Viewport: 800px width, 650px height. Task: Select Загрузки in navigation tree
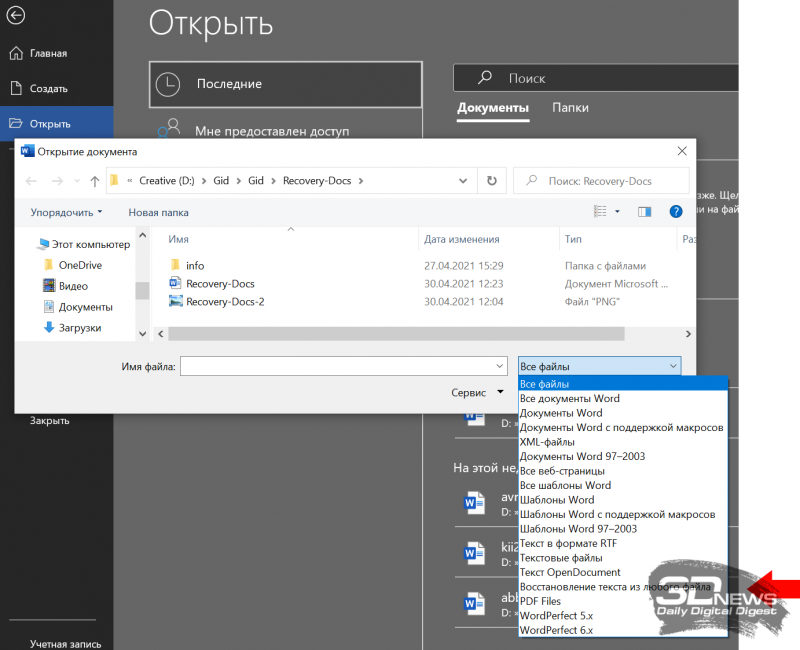[x=72, y=328]
